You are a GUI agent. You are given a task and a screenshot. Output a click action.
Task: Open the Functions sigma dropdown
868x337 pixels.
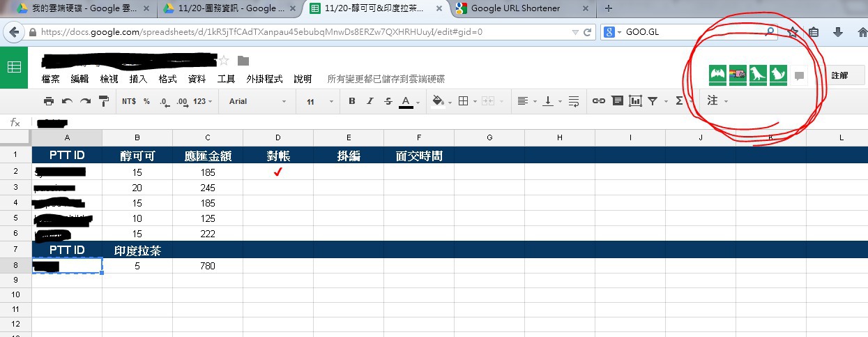[x=683, y=101]
